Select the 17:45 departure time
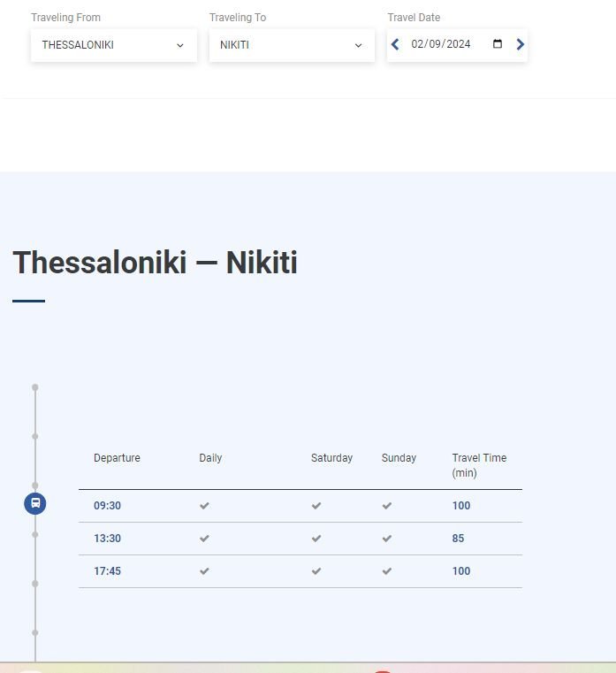 [x=107, y=571]
